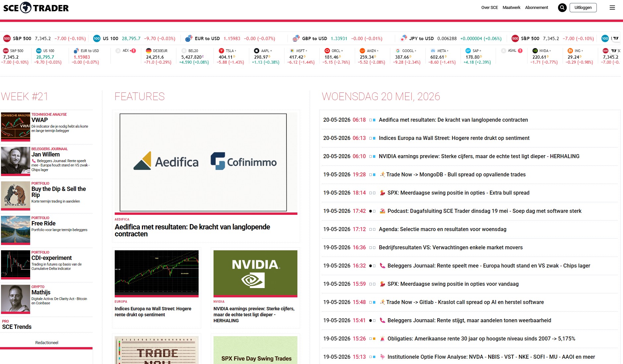Open search with the magnifier icon
Screen dimensions: 623x364
[x=562, y=8]
